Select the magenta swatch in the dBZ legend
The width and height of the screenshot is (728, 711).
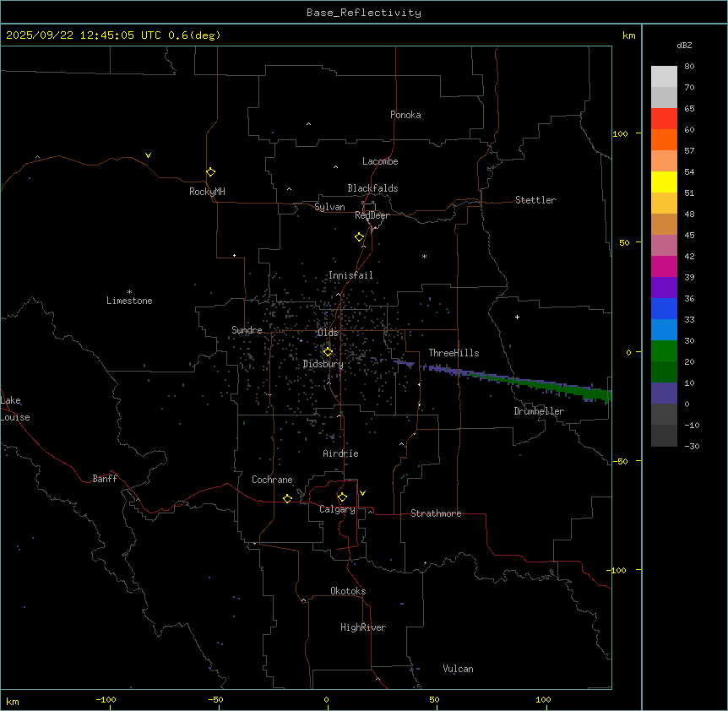click(x=664, y=267)
